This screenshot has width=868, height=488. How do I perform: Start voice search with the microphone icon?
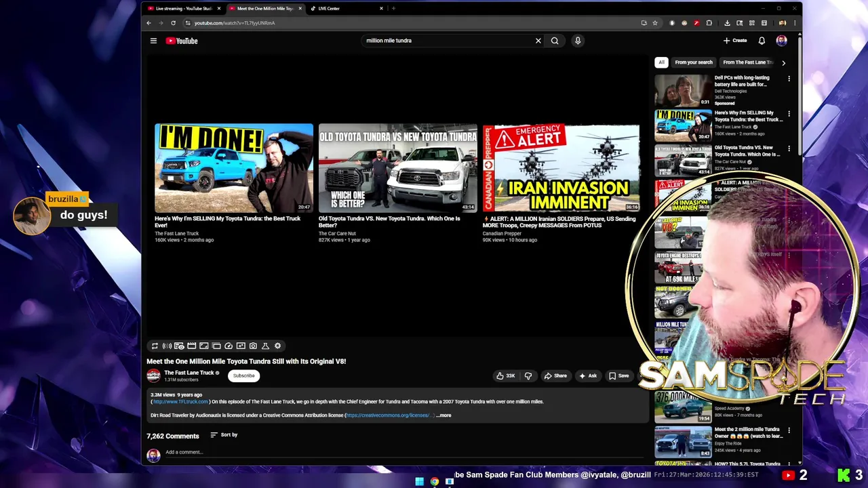click(x=578, y=41)
